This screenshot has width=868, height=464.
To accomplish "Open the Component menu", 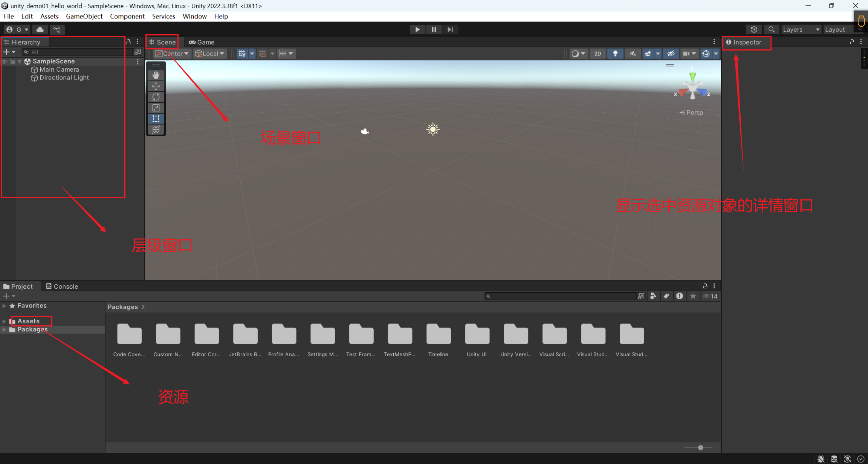I will click(127, 16).
